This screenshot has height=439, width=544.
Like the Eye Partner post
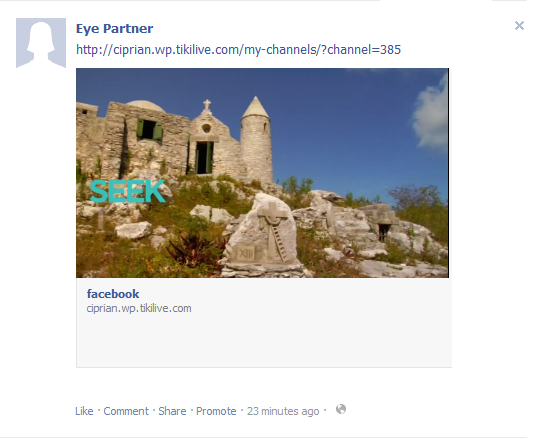click(x=84, y=411)
